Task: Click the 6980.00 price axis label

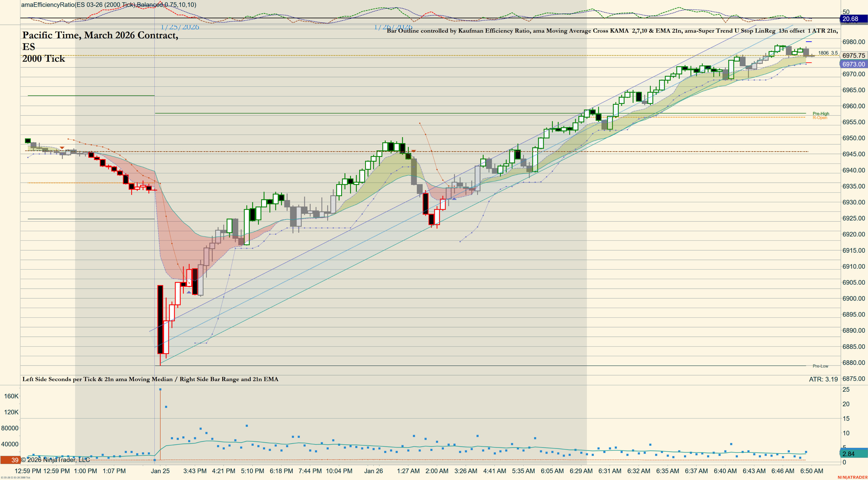Action: click(853, 42)
